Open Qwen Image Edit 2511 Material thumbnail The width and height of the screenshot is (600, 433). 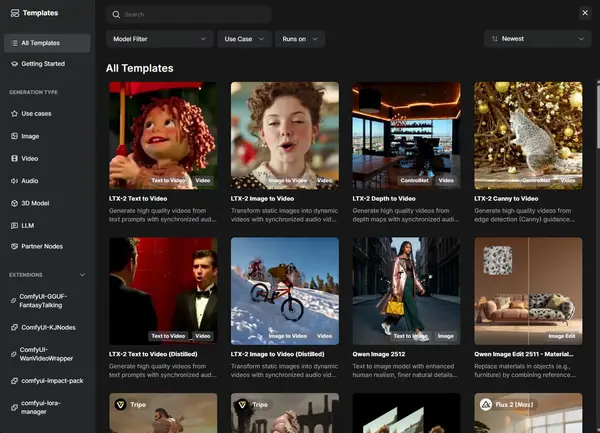point(528,291)
